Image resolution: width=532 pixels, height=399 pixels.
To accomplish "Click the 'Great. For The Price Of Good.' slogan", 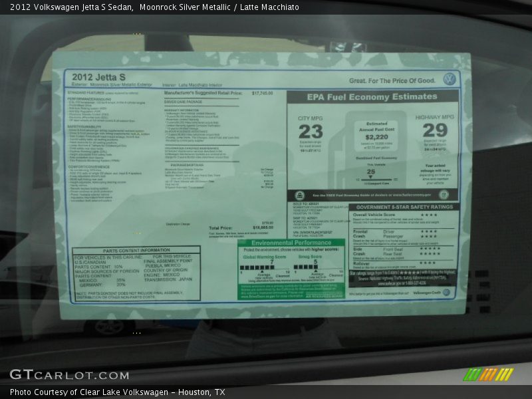I will (392, 80).
